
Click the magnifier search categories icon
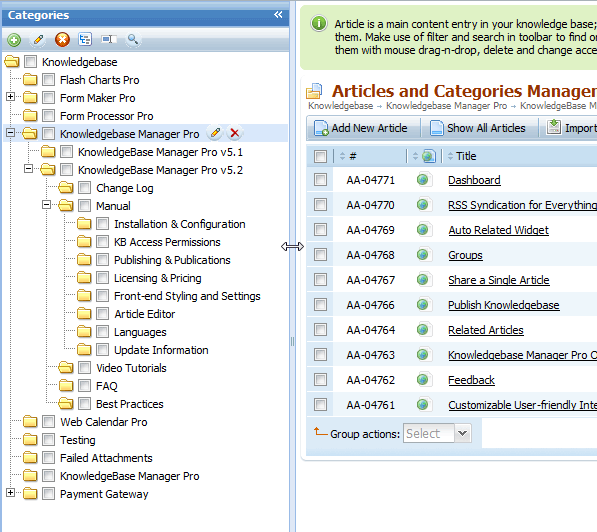pyautogui.click(x=132, y=39)
